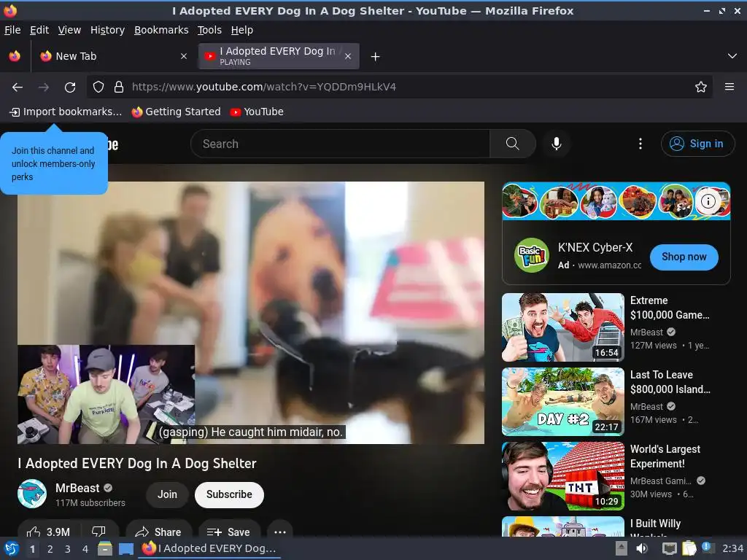This screenshot has width=747, height=560.
Task: Open Last To Leave $800,000 Island thumbnail
Action: point(562,402)
